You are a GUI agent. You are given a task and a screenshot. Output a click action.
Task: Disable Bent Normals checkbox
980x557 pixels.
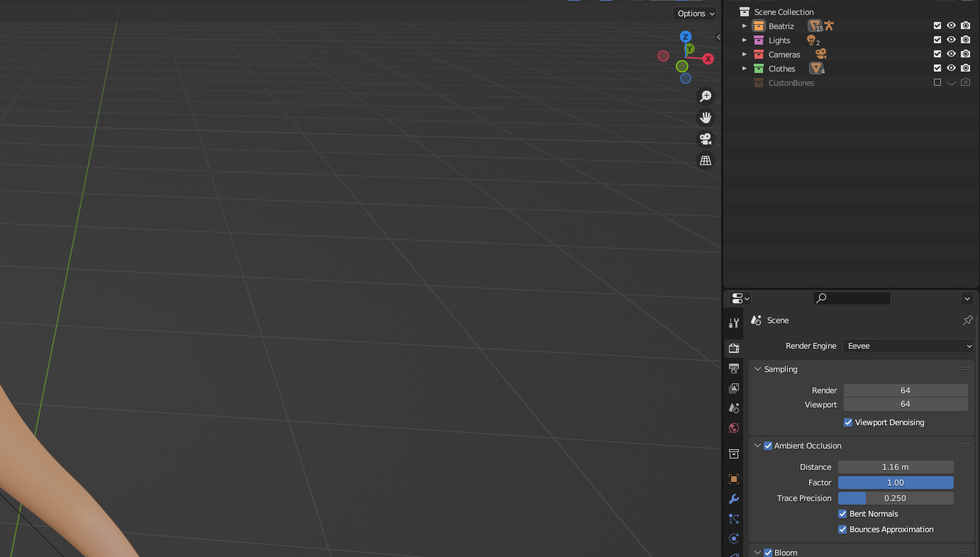coord(842,514)
